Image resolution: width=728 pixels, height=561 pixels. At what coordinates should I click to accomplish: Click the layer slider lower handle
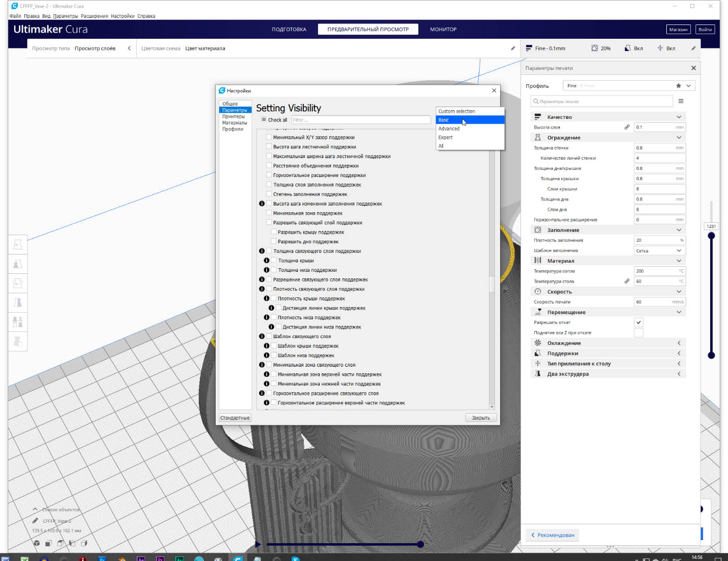711,355
